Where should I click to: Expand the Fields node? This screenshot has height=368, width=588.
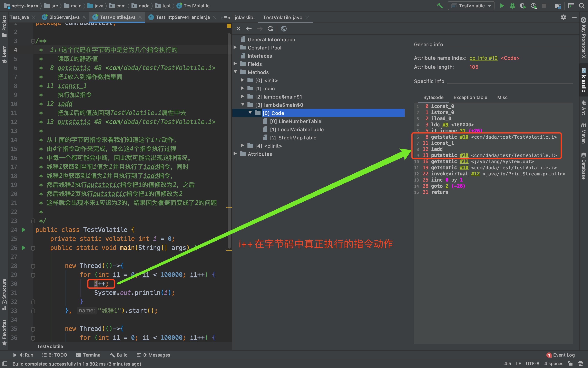(x=235, y=64)
